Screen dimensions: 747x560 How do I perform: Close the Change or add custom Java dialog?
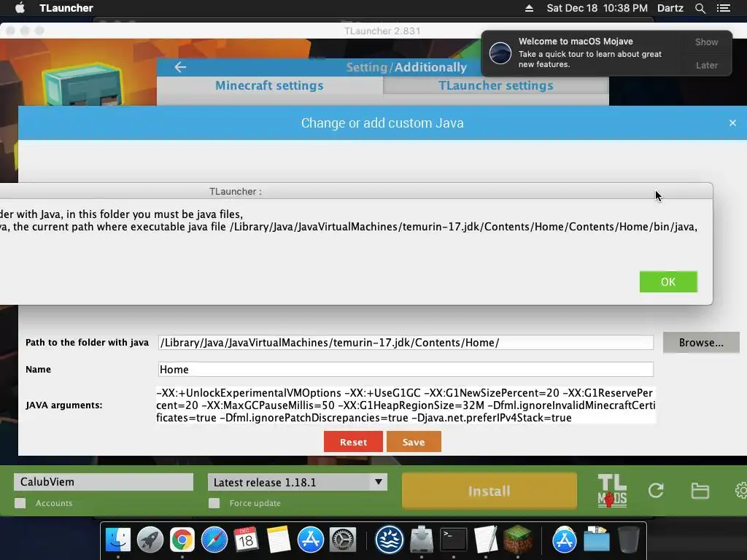tap(732, 122)
